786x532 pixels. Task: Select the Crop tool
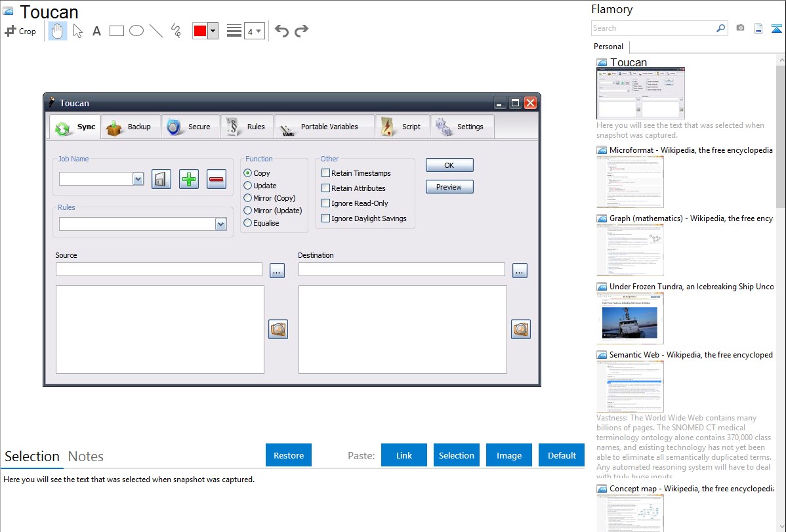[20, 31]
